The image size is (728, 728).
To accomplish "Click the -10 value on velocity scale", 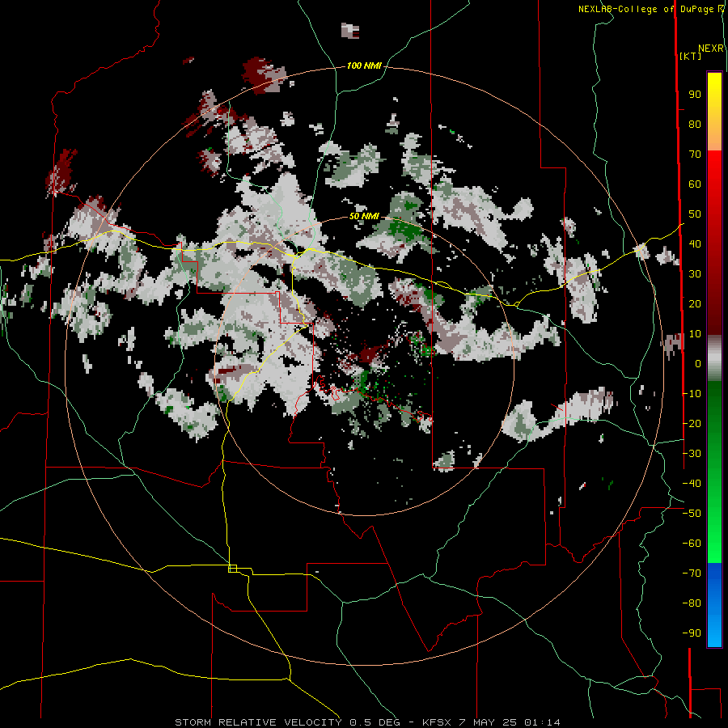I will (692, 394).
